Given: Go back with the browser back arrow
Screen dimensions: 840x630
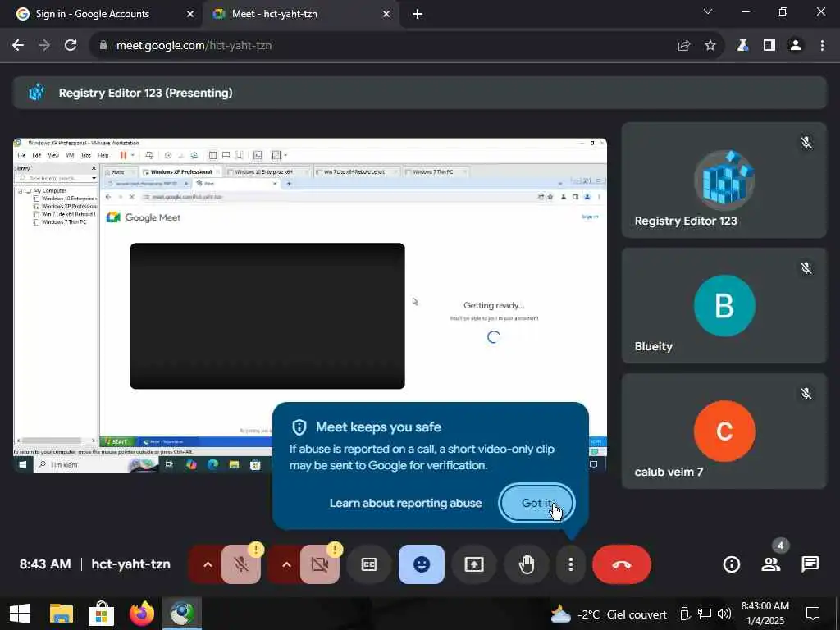Looking at the screenshot, I should (x=18, y=46).
